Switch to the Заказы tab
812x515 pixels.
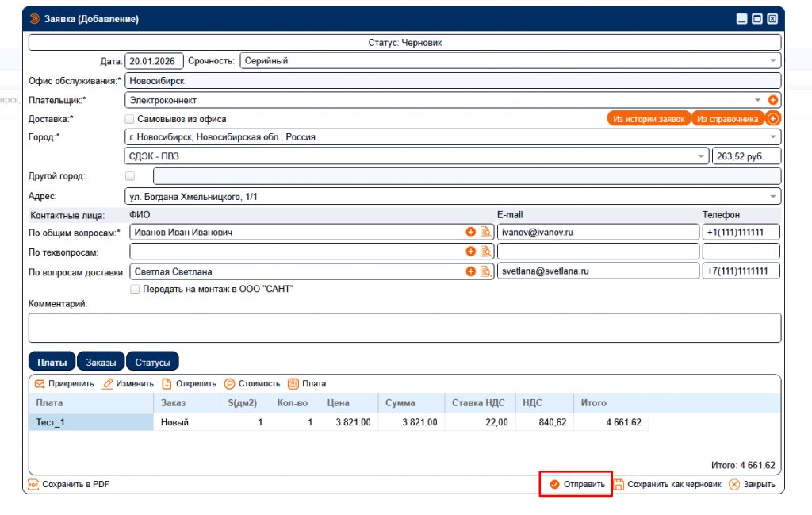(101, 362)
